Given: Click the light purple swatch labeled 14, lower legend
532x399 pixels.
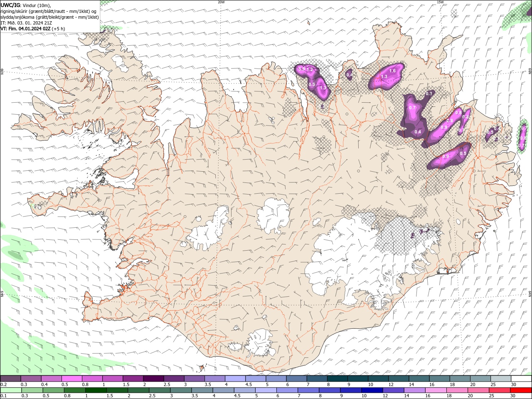Looking at the screenshot, I should point(415,390).
